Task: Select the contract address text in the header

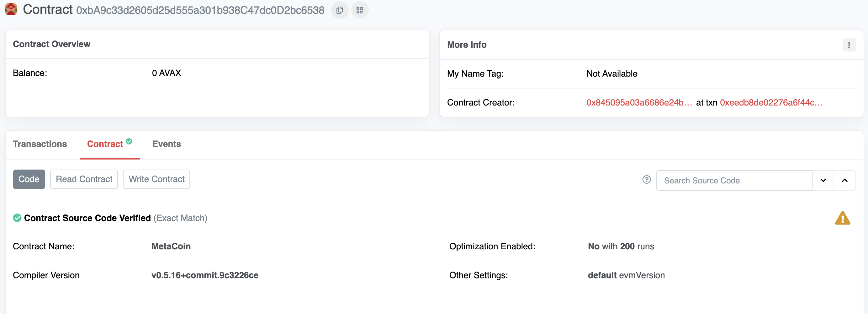Action: pyautogui.click(x=200, y=10)
